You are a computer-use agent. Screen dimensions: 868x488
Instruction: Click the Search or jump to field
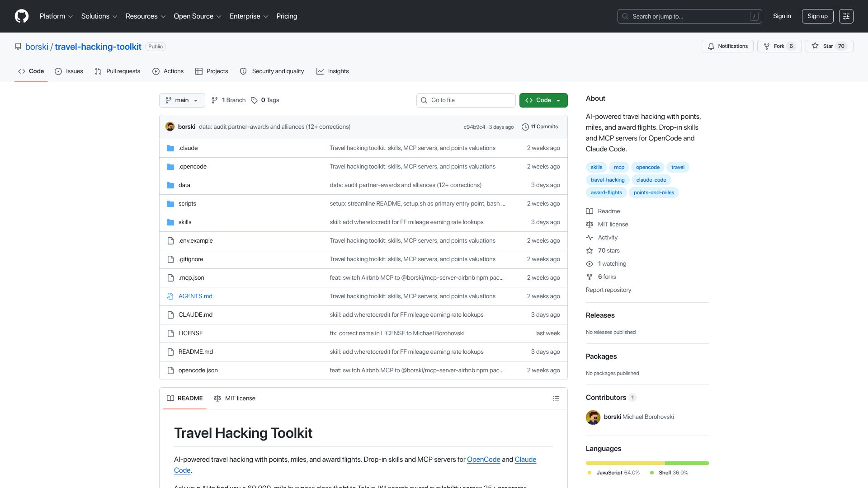click(x=689, y=16)
